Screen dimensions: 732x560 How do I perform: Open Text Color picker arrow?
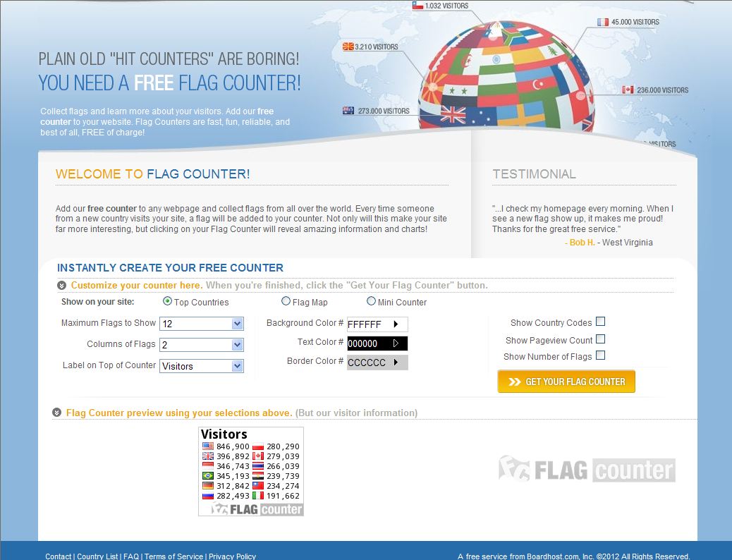[396, 343]
